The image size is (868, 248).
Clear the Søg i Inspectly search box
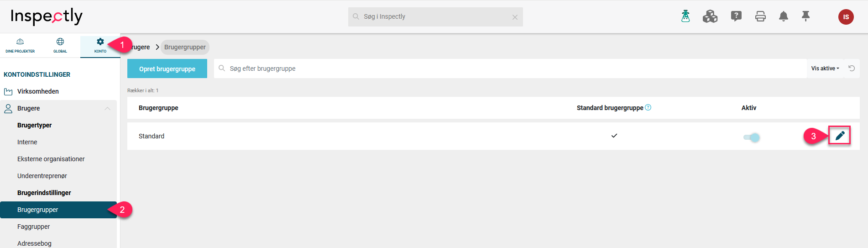click(515, 17)
